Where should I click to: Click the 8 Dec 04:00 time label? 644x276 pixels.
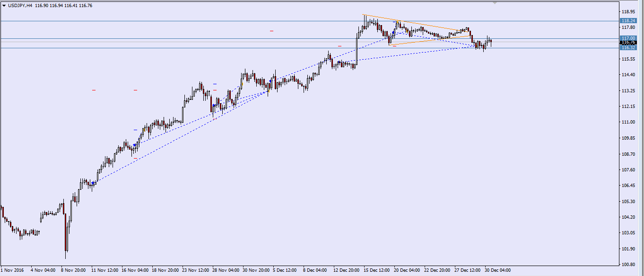(315, 270)
